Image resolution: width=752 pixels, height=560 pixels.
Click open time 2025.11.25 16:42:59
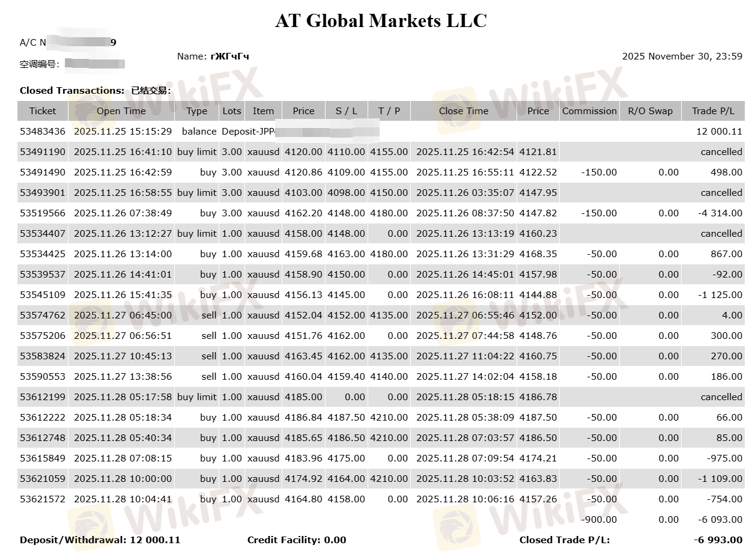[123, 172]
